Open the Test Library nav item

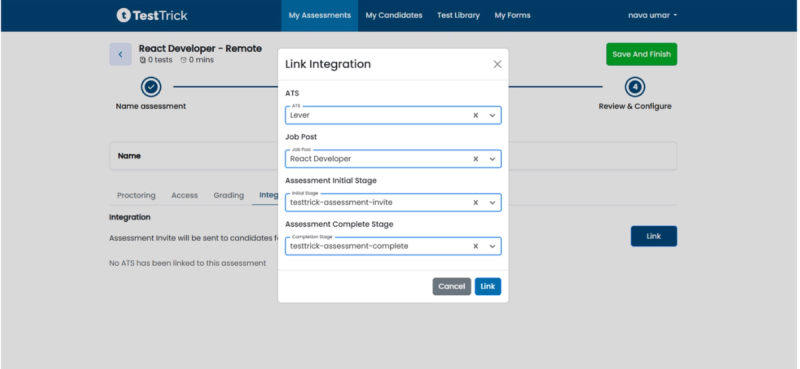[x=458, y=15]
